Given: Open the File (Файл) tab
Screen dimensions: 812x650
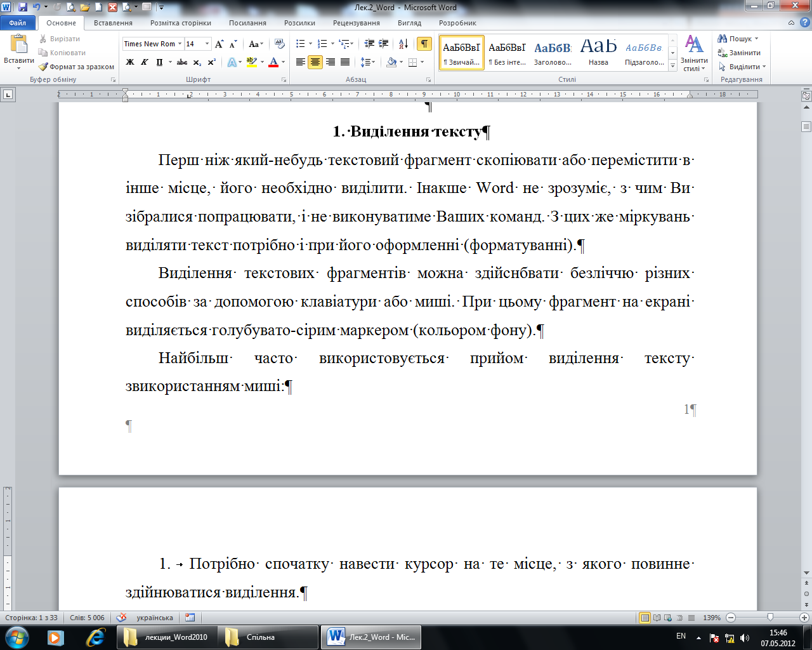Looking at the screenshot, I should (18, 23).
